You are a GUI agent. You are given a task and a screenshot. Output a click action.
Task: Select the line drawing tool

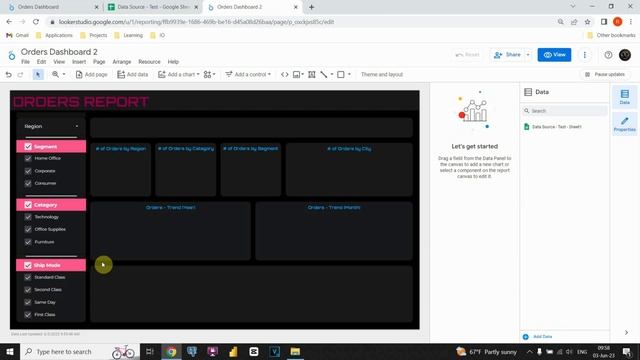click(324, 74)
